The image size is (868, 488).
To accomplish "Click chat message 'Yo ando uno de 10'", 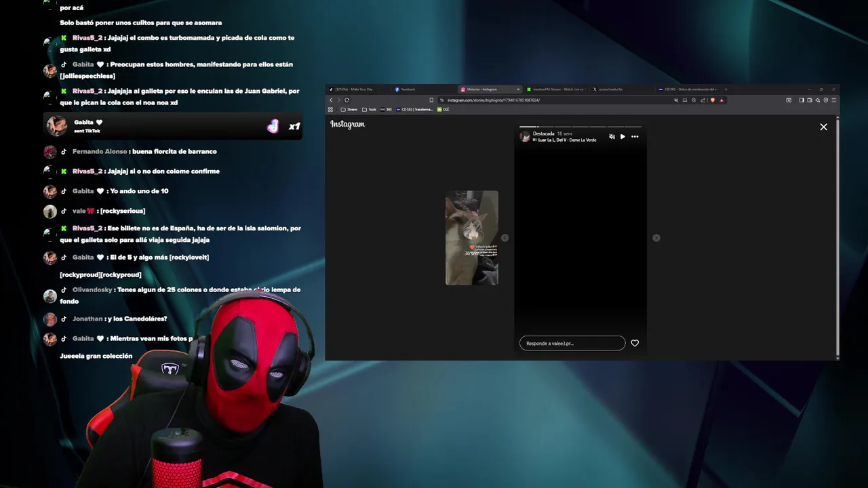I will tap(140, 191).
